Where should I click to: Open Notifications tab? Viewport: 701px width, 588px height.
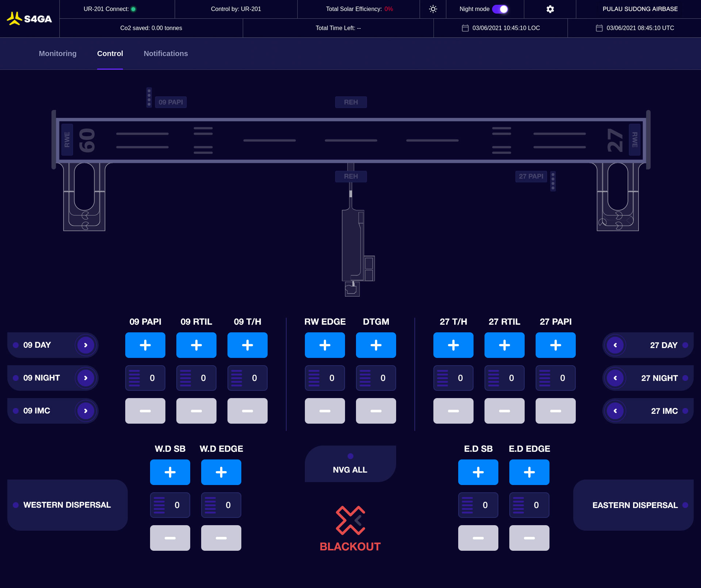point(166,54)
